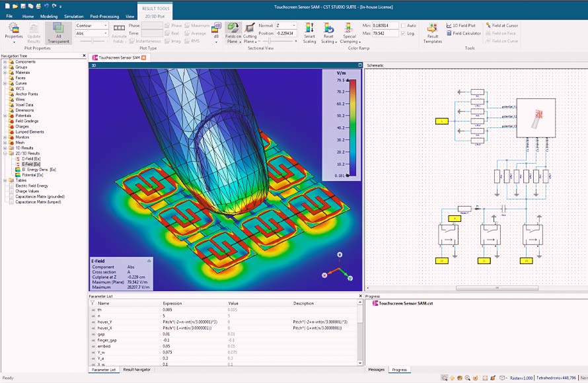Collapse the 2D/3D Results tree node
Image resolution: width=588 pixels, height=383 pixels.
5,153
